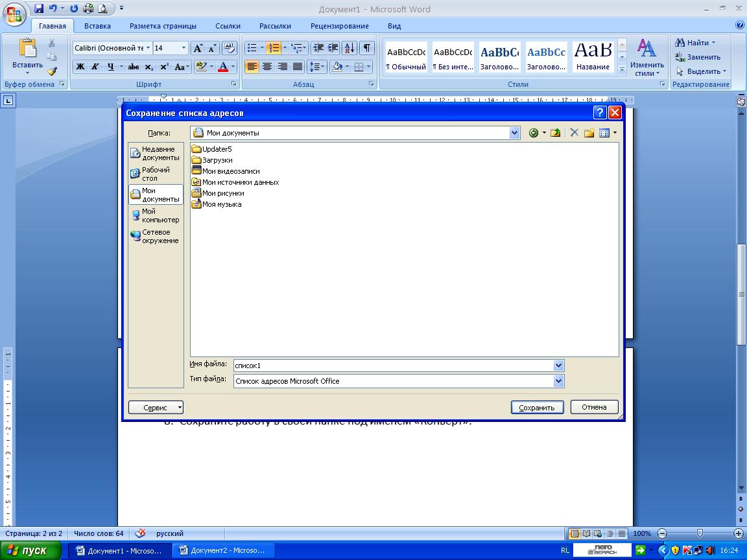Screen dimensions: 747x560
Task: Click the increase indent icon
Action: pyautogui.click(x=333, y=48)
